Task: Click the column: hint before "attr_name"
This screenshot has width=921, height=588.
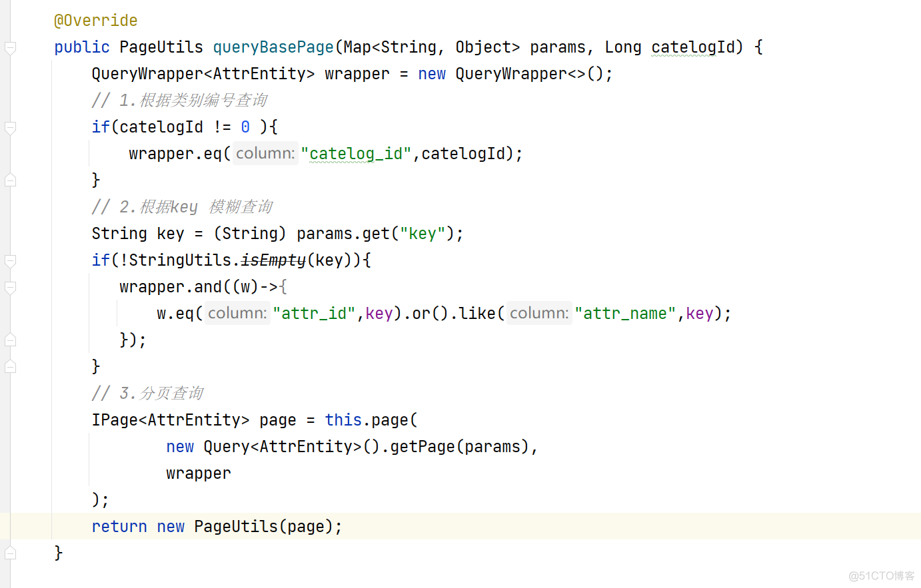Action: click(539, 314)
